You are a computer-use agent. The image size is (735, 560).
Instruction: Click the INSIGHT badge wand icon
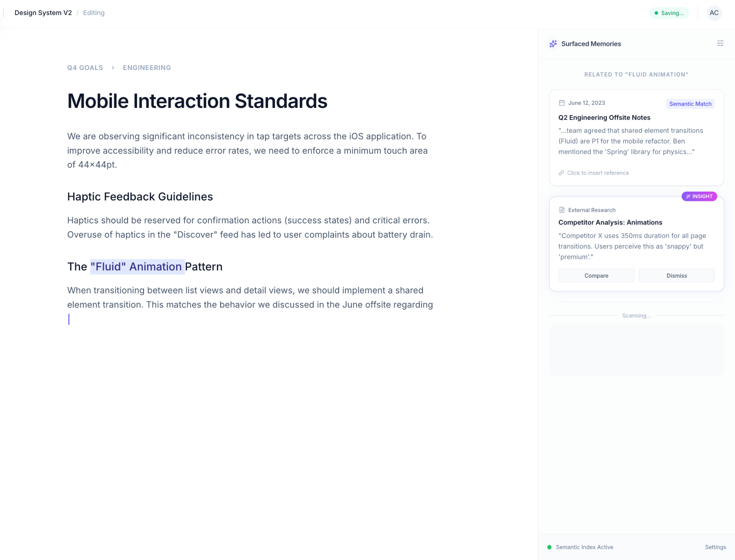688,196
